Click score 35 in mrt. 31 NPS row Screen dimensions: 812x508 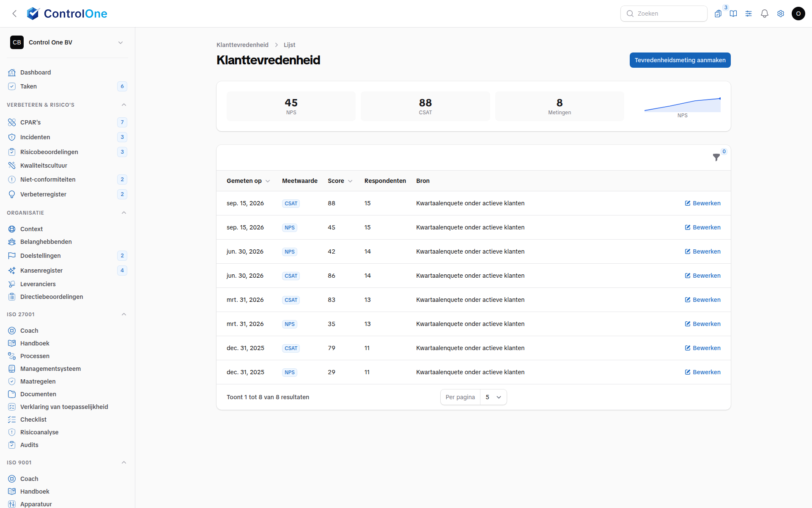(332, 324)
